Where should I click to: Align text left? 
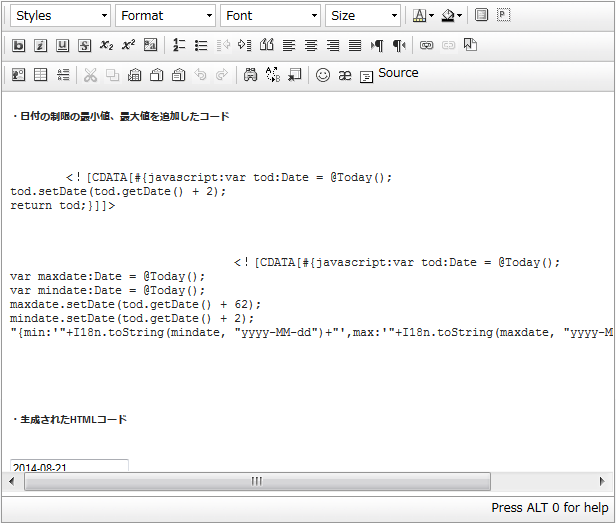click(x=289, y=46)
